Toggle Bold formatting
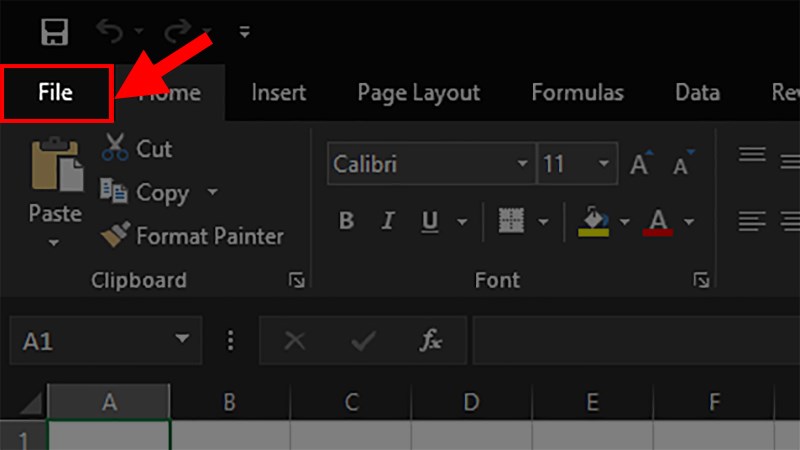The image size is (800, 450). (346, 221)
